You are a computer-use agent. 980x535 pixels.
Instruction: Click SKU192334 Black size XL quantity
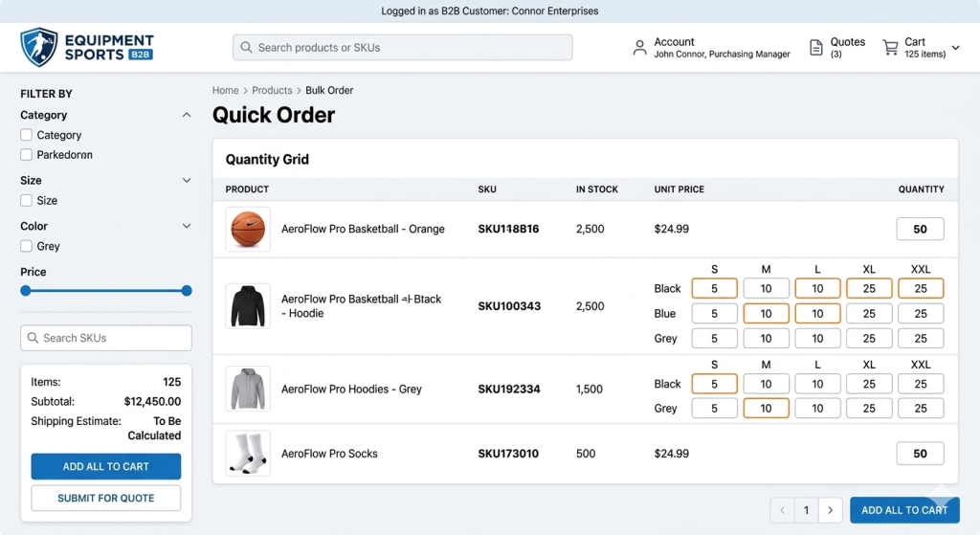(x=869, y=384)
